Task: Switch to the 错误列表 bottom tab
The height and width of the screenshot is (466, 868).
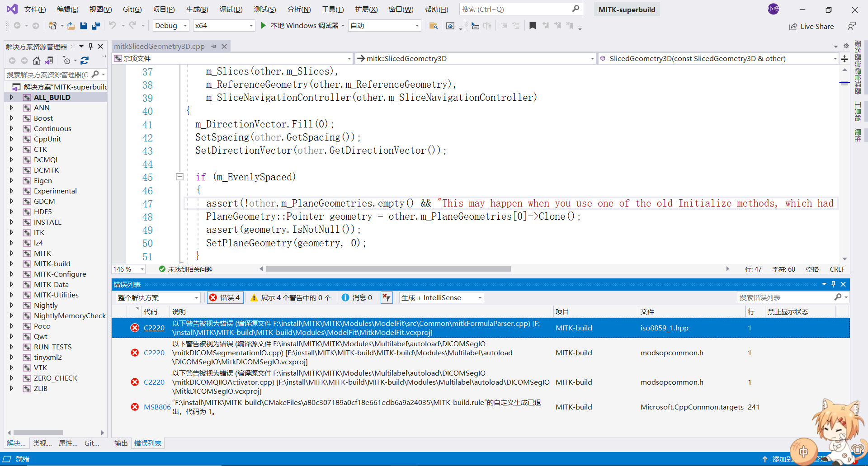Action: tap(148, 443)
